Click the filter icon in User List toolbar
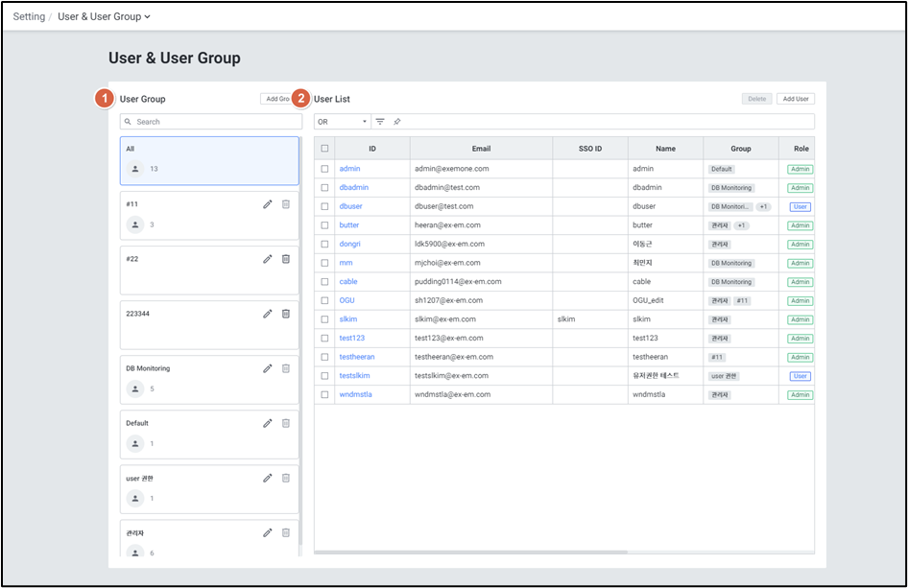The height and width of the screenshot is (588, 908). [380, 122]
